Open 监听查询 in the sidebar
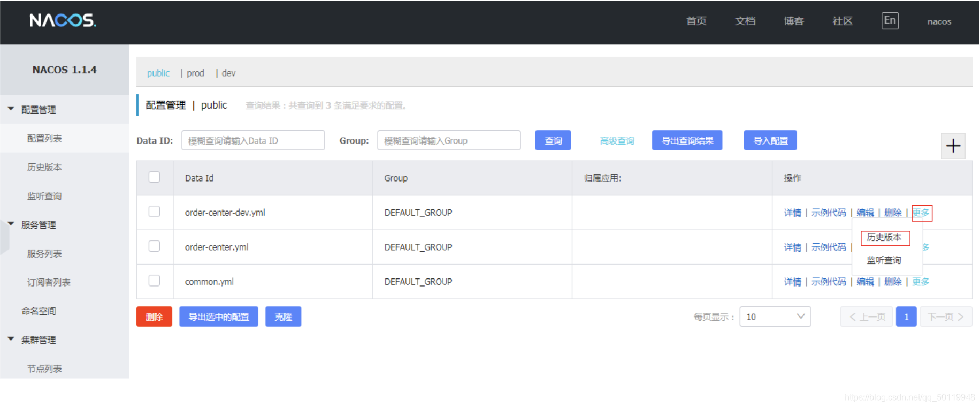980x407 pixels. 44,196
